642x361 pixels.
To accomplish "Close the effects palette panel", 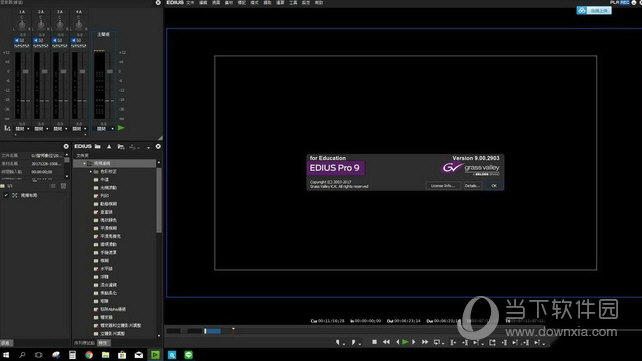I will tap(158, 146).
